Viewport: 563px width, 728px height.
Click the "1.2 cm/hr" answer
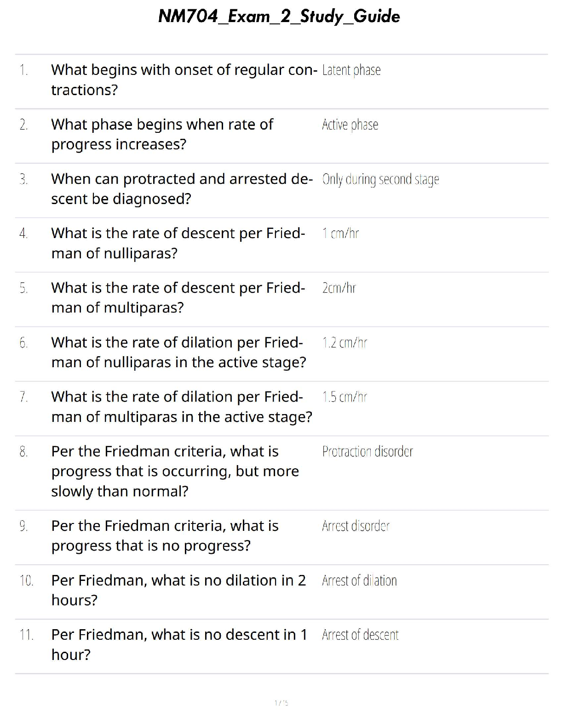(345, 343)
